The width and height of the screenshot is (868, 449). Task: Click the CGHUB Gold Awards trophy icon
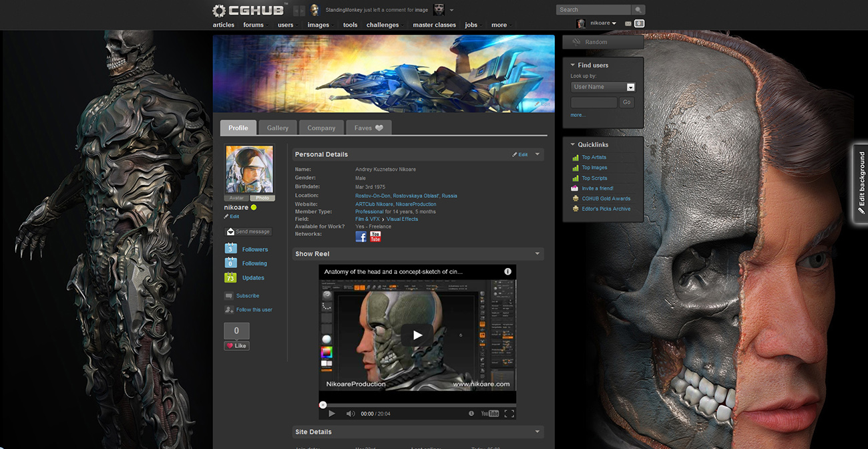pyautogui.click(x=575, y=198)
